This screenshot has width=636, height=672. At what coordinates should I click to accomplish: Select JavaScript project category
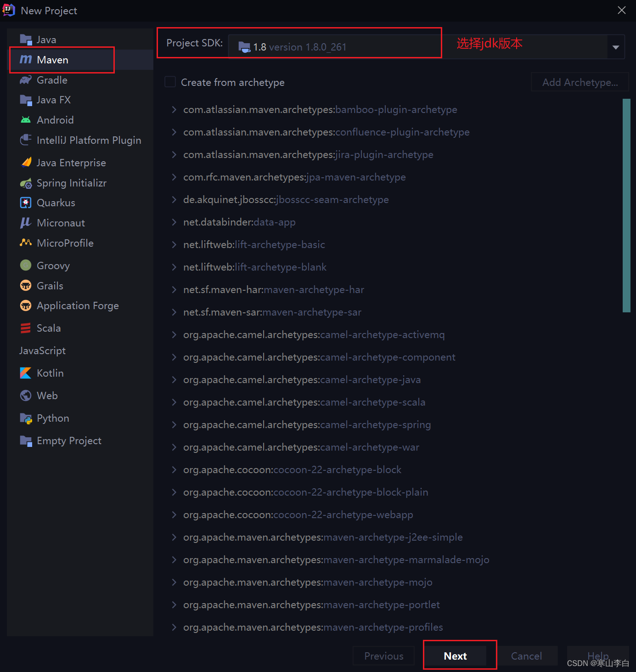click(80, 350)
